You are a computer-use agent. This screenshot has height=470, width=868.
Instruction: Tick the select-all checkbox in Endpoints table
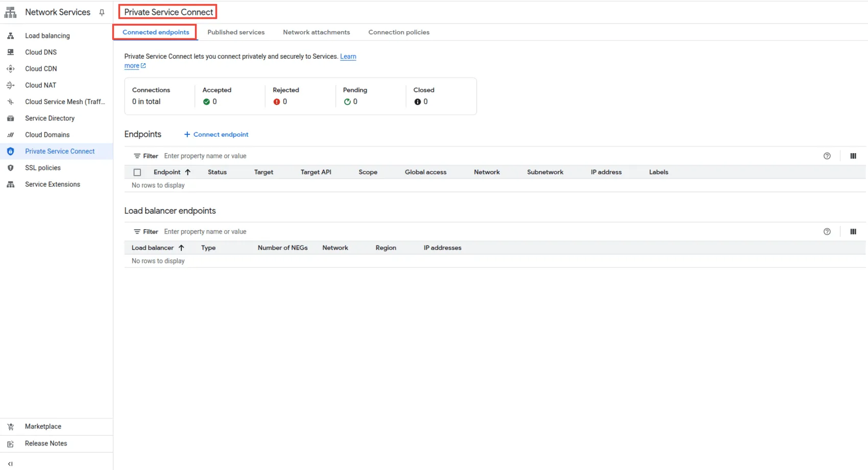137,172
